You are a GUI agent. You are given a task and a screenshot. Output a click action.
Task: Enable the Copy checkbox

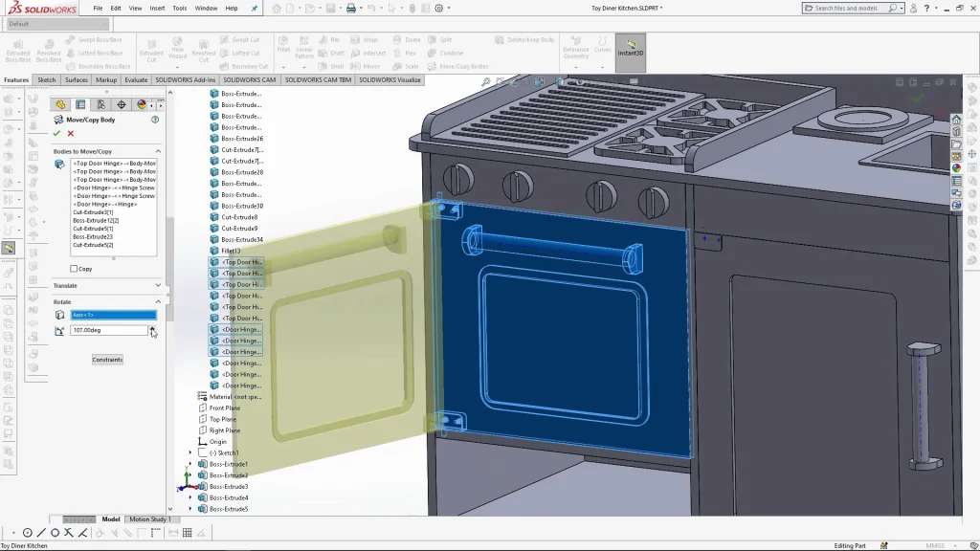[x=74, y=269]
